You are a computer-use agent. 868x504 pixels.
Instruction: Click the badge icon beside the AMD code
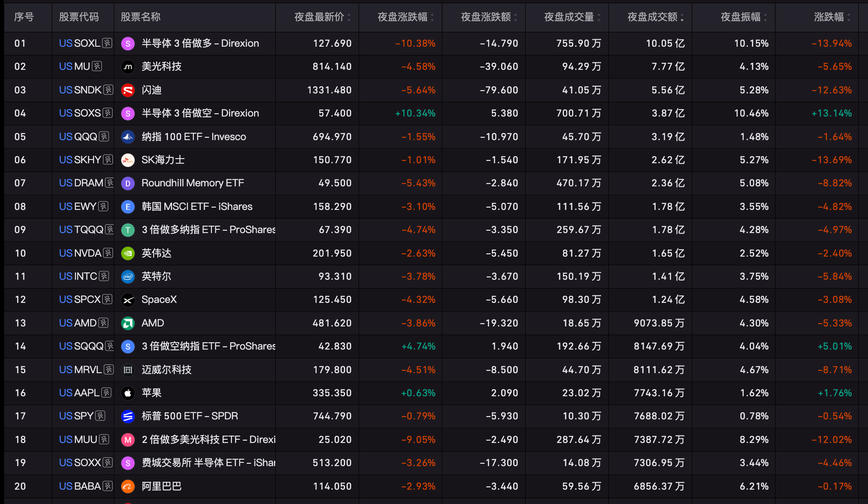[104, 323]
